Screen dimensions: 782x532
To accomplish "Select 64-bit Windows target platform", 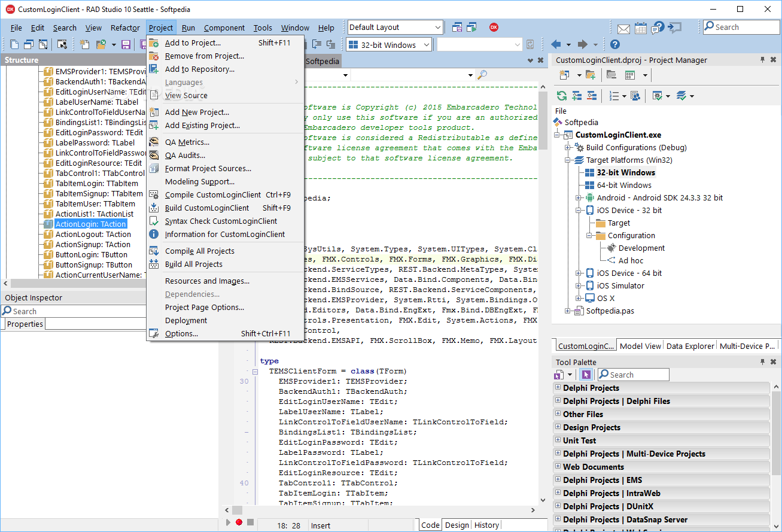I will tap(624, 185).
